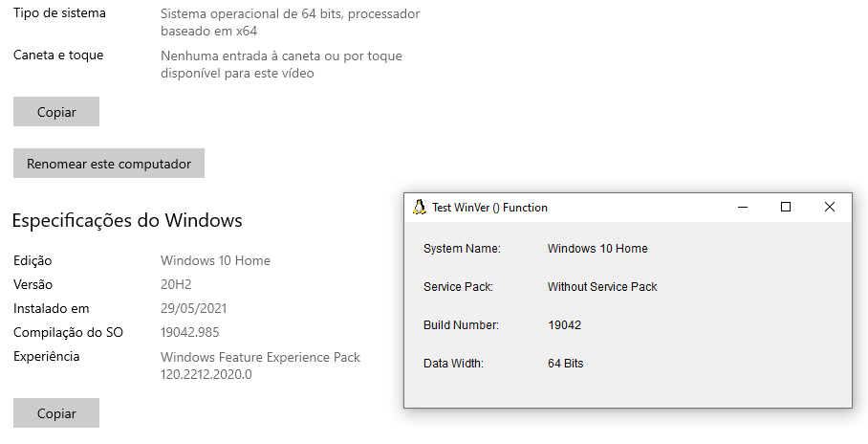Click 'Windows 10 Home' value in WinVer window
The image size is (868, 444).
point(597,249)
